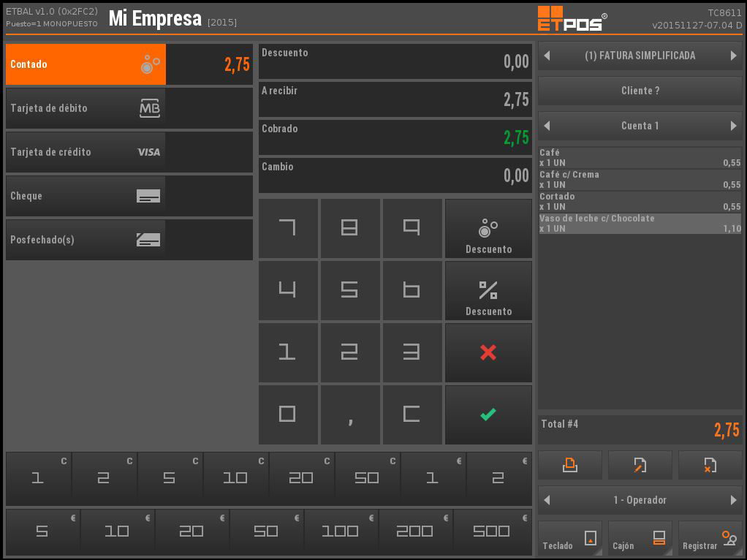
Task: Select Vaso de leche c/ Chocolate line
Action: pyautogui.click(x=640, y=224)
